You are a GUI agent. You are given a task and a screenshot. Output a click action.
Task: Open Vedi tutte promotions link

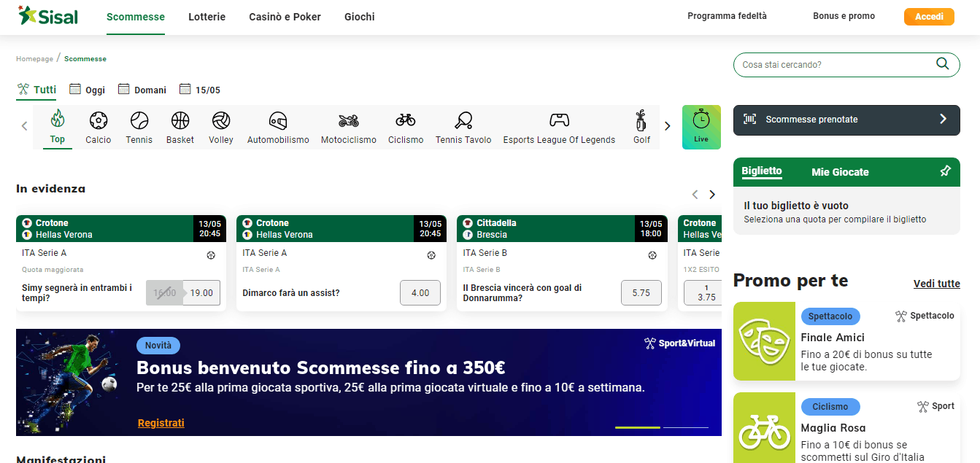[x=937, y=284]
